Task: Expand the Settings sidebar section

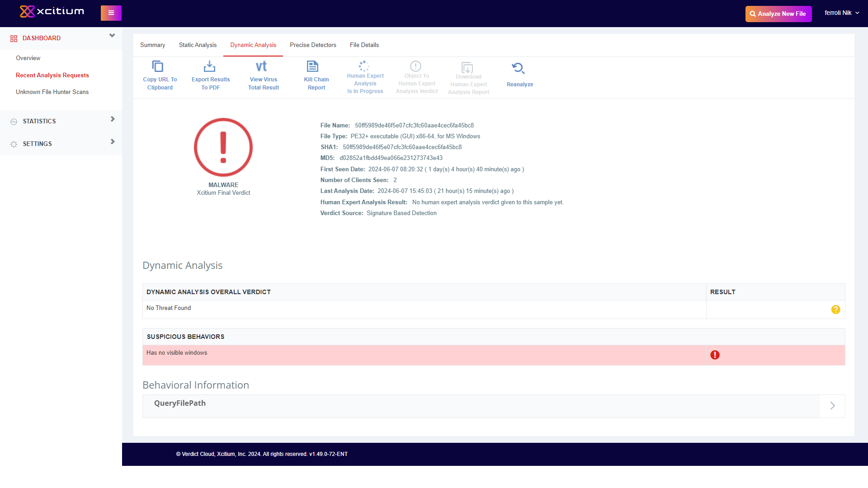Action: [113, 142]
